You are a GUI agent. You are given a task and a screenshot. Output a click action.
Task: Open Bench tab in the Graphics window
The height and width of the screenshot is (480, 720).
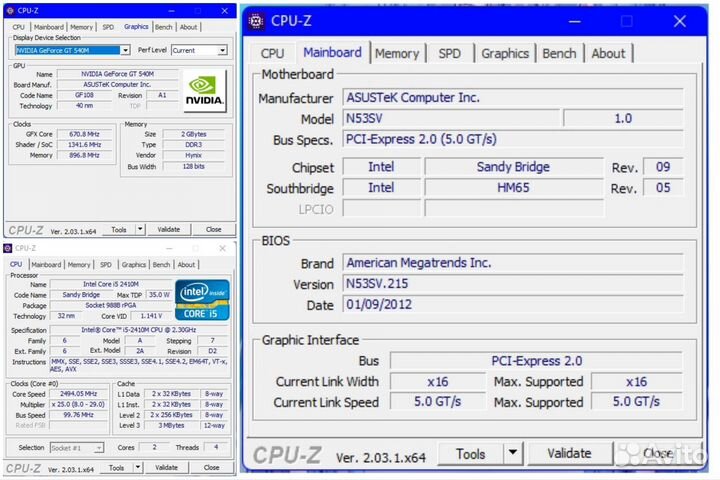click(164, 27)
